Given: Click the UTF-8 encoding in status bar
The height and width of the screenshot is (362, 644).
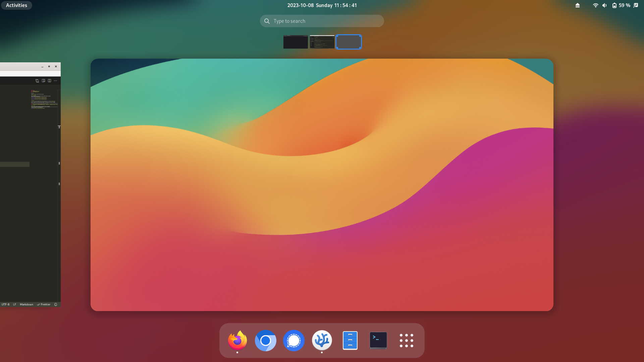Looking at the screenshot, I should click(5, 304).
